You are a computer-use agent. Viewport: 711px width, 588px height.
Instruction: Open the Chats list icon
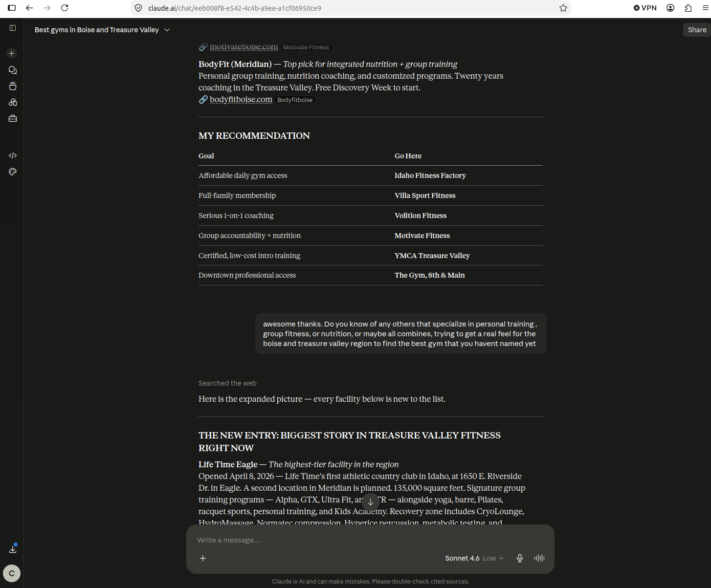(x=13, y=70)
